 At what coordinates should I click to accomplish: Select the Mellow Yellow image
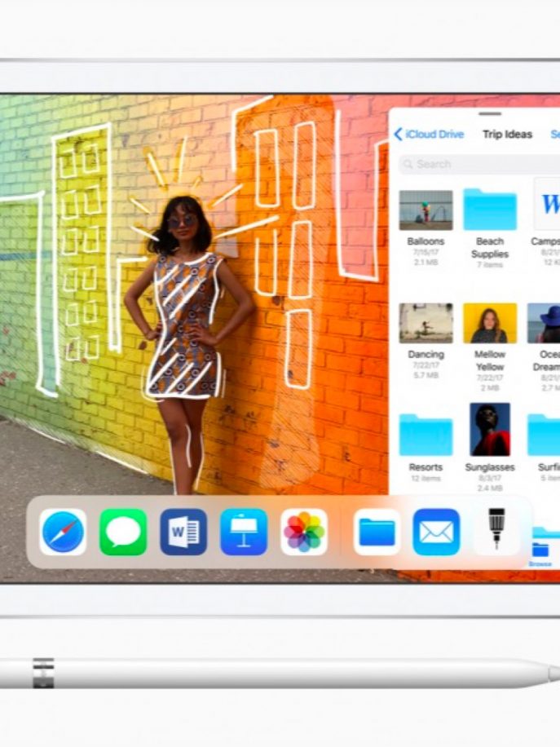[x=490, y=324]
